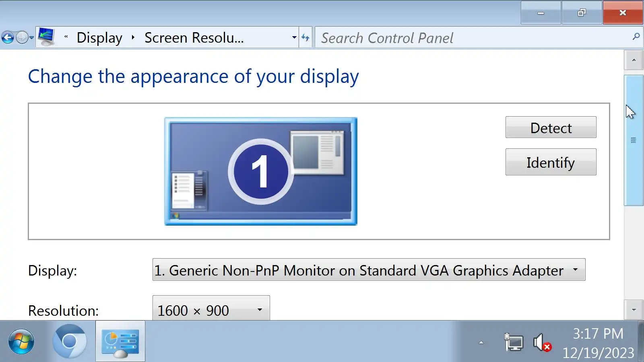This screenshot has height=362, width=644.
Task: Go to Display in the breadcrumb
Action: (99, 37)
